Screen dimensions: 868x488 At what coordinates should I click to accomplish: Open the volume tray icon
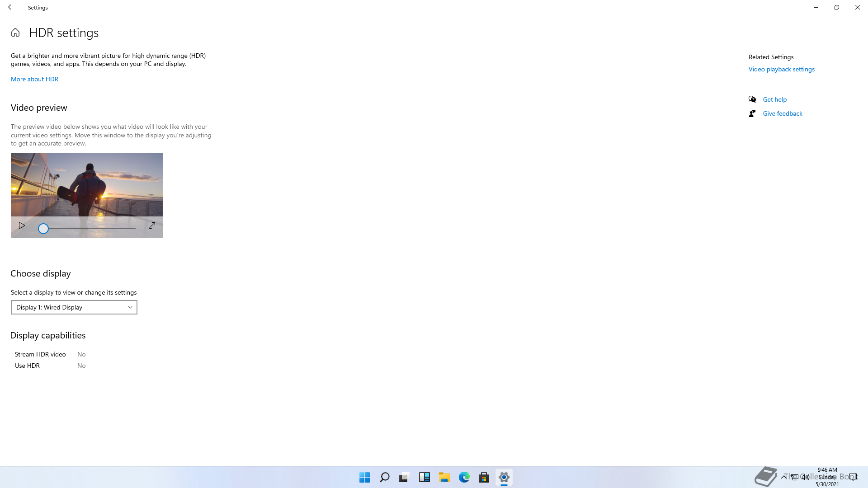806,477
